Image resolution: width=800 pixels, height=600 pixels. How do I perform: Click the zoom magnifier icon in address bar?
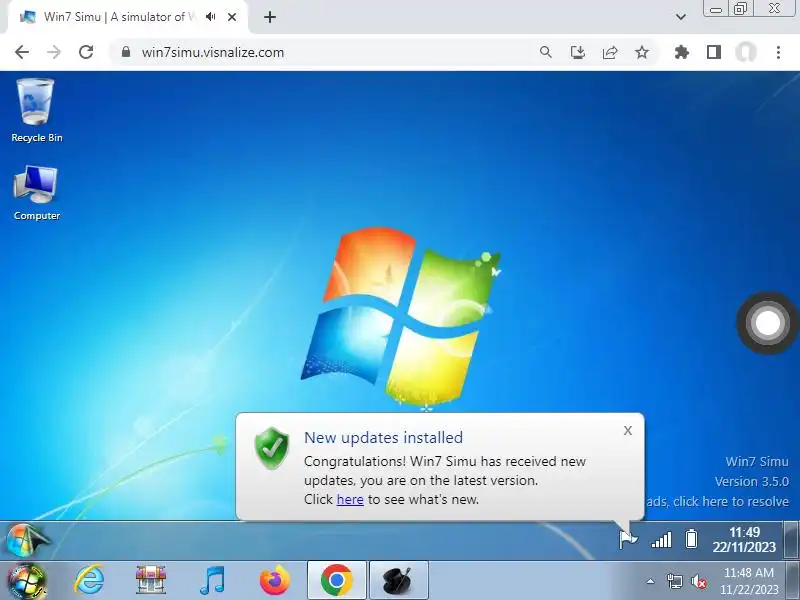point(545,52)
